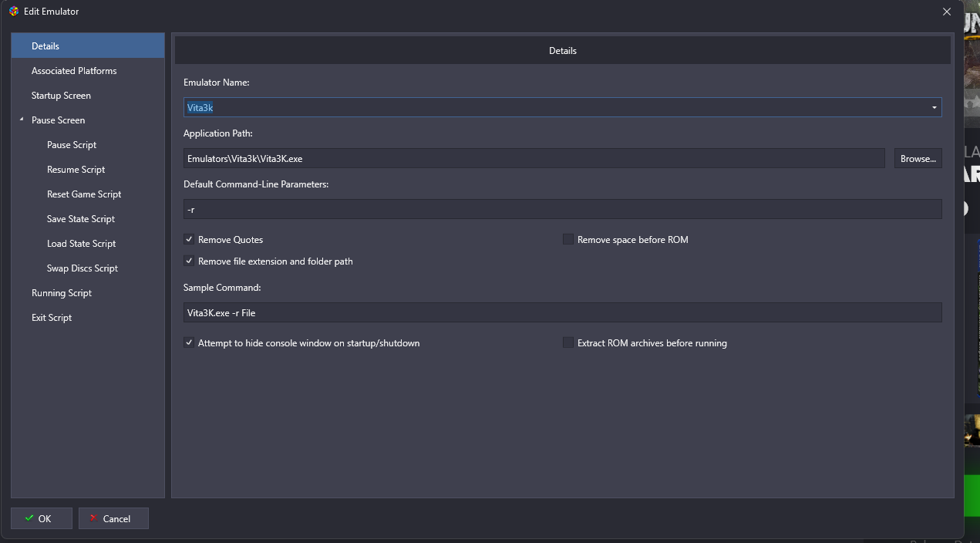Open the Emulator Name dropdown arrow
980x543 pixels.
click(935, 107)
